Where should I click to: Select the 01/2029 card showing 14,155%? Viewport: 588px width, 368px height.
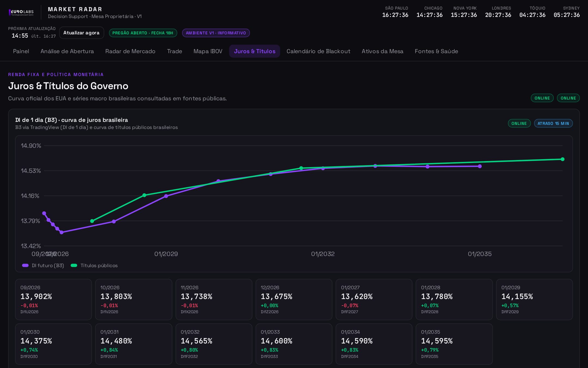pyautogui.click(x=534, y=299)
